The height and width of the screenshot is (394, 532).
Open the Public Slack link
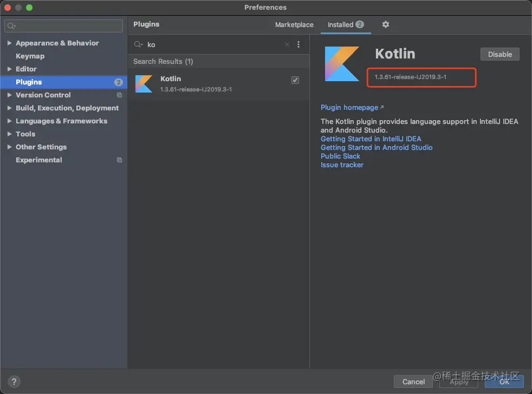coord(340,156)
